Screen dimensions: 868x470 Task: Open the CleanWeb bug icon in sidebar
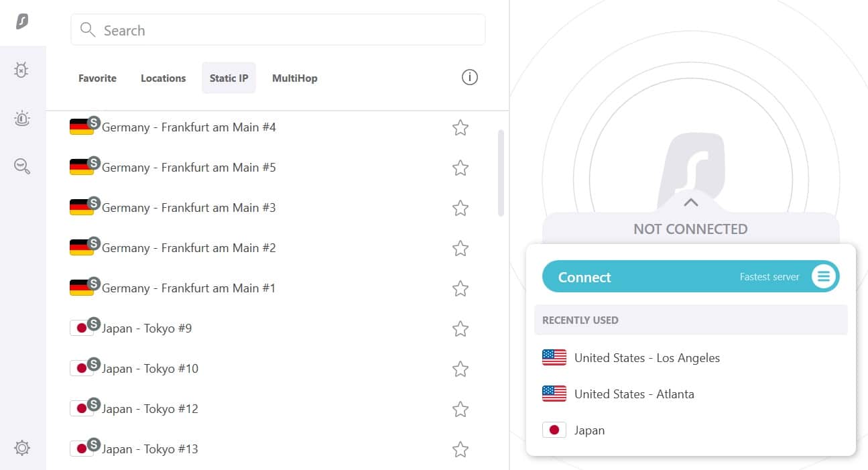(x=22, y=70)
